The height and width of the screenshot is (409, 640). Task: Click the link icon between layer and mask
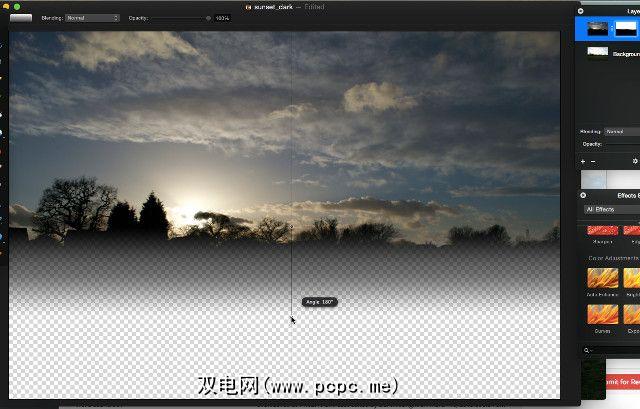611,29
